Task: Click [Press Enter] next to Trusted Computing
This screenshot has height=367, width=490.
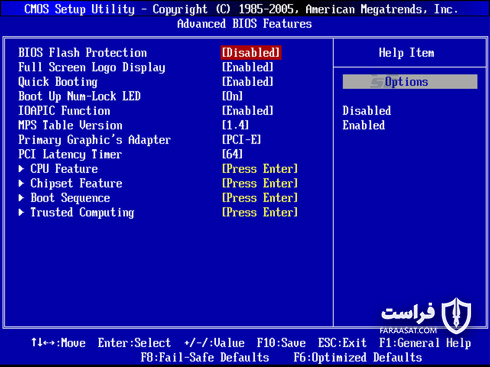Action: pyautogui.click(x=260, y=213)
